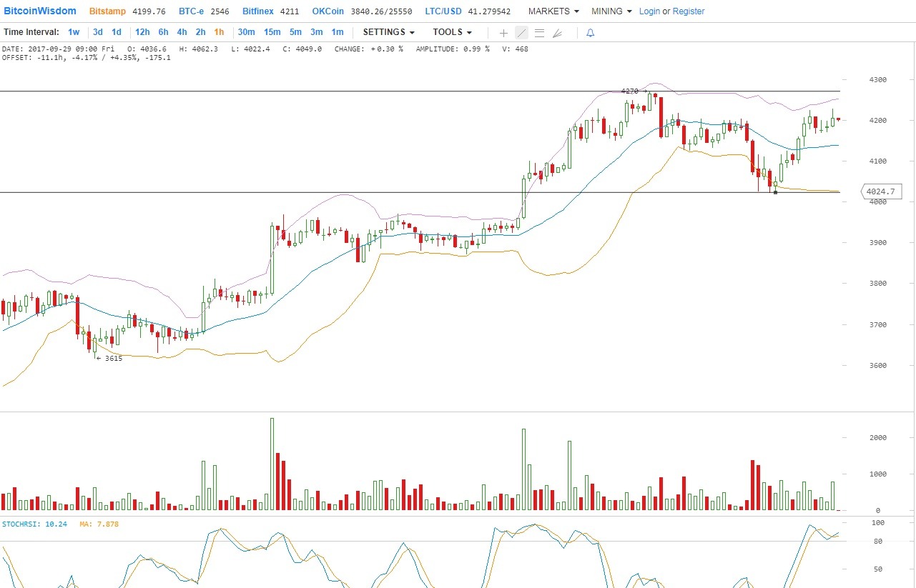Viewport: 916px width, 588px height.
Task: Open the MINING menu
Action: click(x=611, y=11)
